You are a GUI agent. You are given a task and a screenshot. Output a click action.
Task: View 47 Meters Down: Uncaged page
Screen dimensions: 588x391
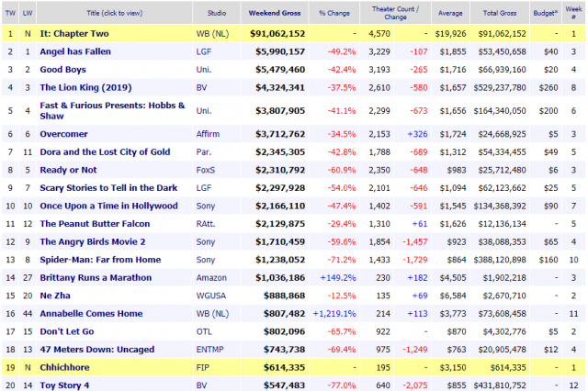[x=97, y=350]
